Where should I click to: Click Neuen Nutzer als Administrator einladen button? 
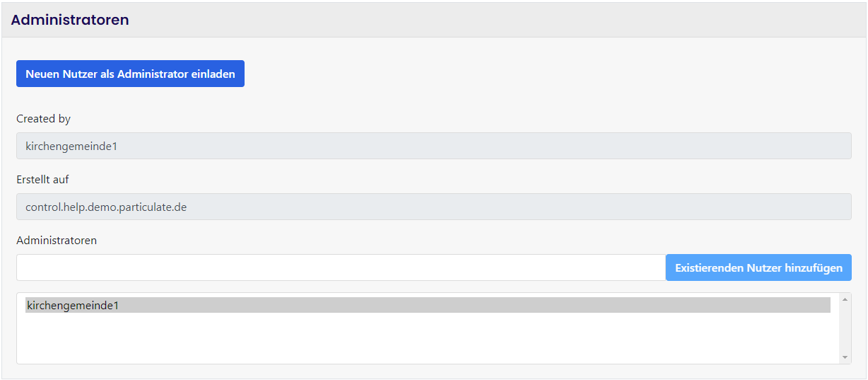coord(130,74)
